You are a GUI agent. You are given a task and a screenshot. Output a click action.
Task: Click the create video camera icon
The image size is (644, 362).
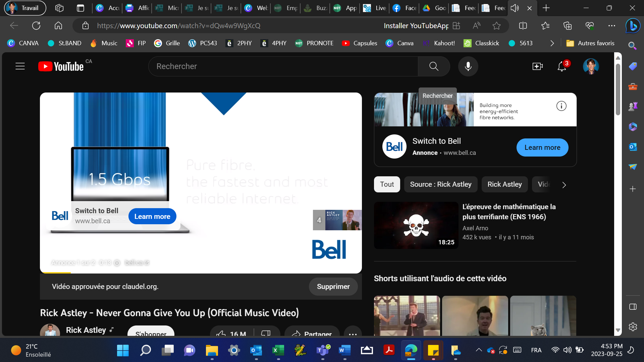pos(537,66)
